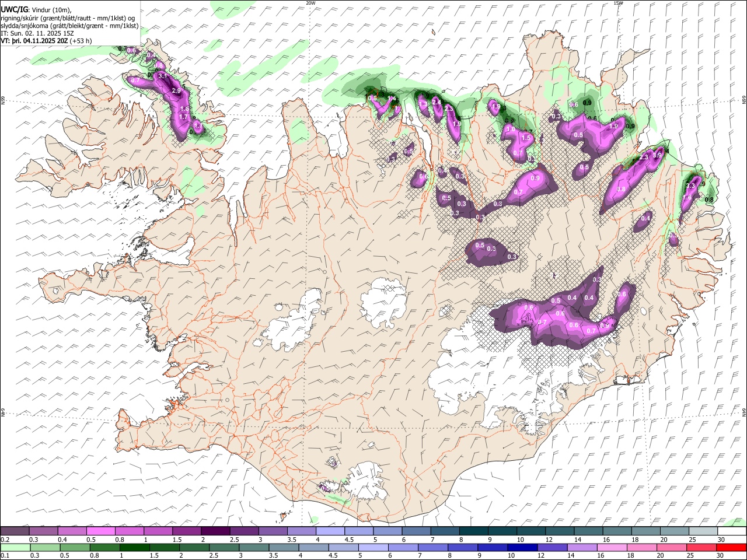Viewport: 747px width, 560px height.
Task: Select the IT: Sun. 02. 11. 2025 15Z line
Action: [x=37, y=33]
